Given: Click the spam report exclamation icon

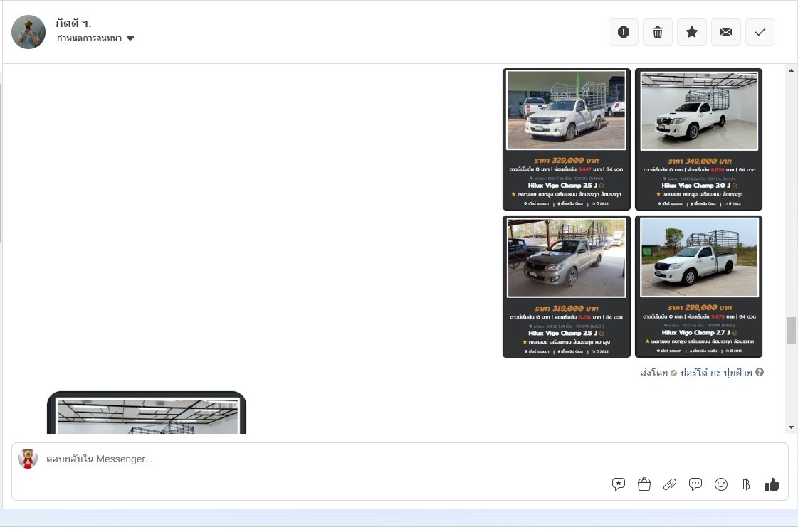Looking at the screenshot, I should pos(624,32).
